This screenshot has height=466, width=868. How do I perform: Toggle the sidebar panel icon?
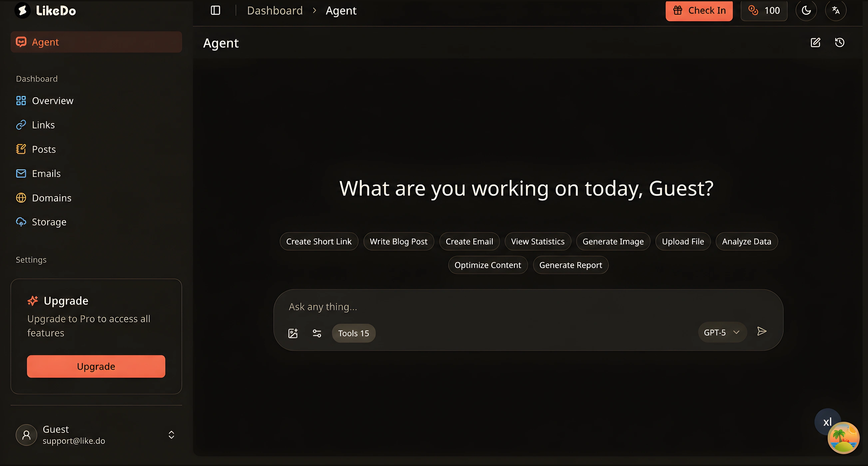(x=215, y=10)
